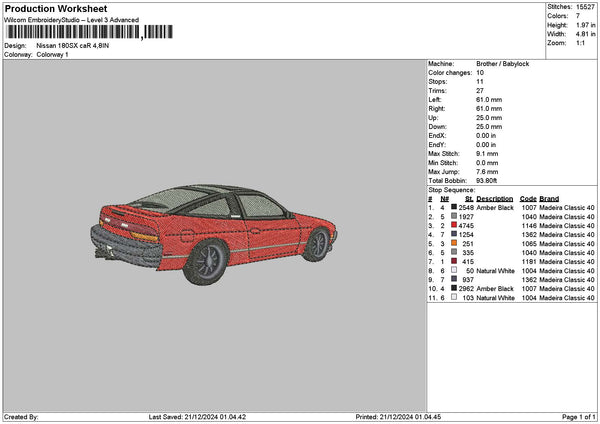Choose the white swatch for stop 11

(x=454, y=297)
